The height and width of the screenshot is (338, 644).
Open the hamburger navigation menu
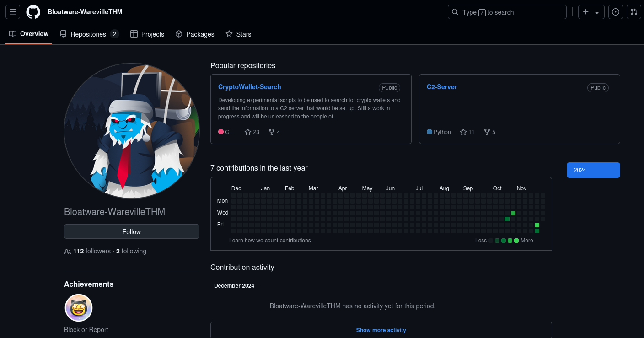pos(13,12)
